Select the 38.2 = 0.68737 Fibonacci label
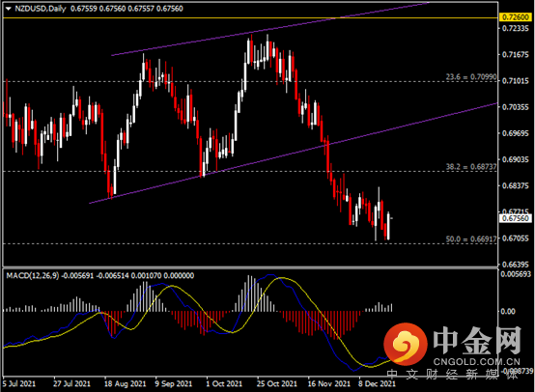The height and width of the screenshot is (392, 535). click(x=471, y=167)
